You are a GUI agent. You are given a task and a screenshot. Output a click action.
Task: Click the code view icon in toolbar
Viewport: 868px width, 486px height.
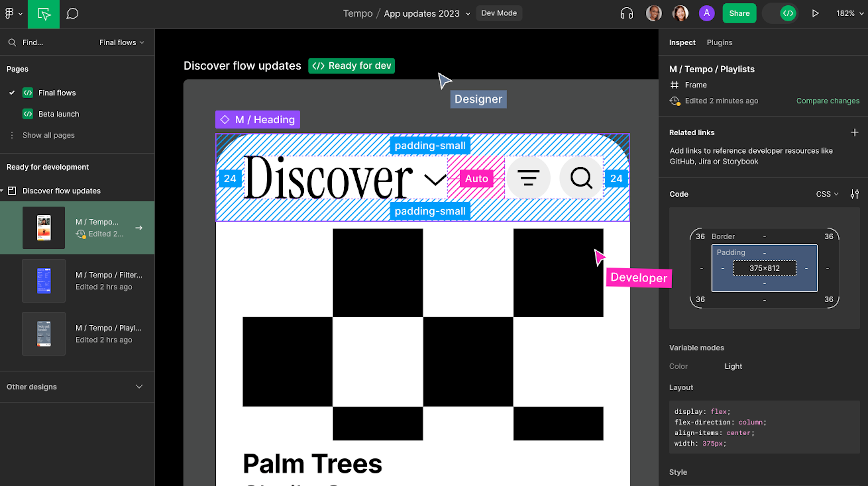(788, 13)
